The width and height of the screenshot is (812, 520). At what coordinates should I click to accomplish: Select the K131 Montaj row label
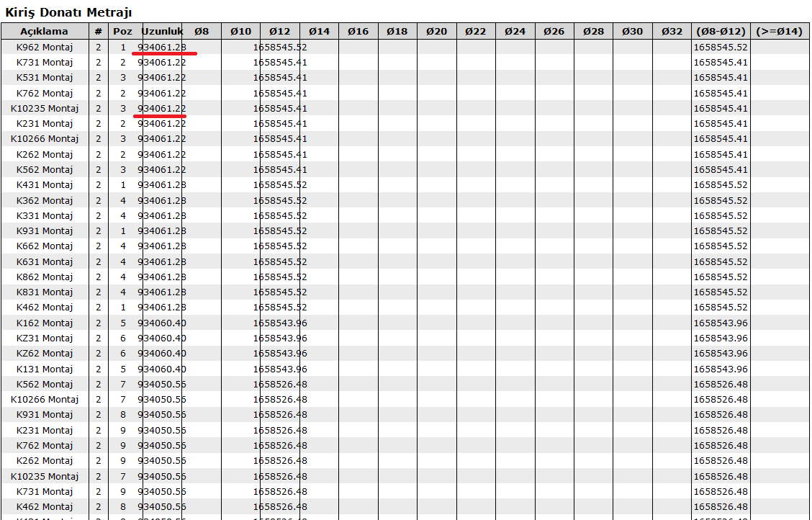[x=45, y=369]
